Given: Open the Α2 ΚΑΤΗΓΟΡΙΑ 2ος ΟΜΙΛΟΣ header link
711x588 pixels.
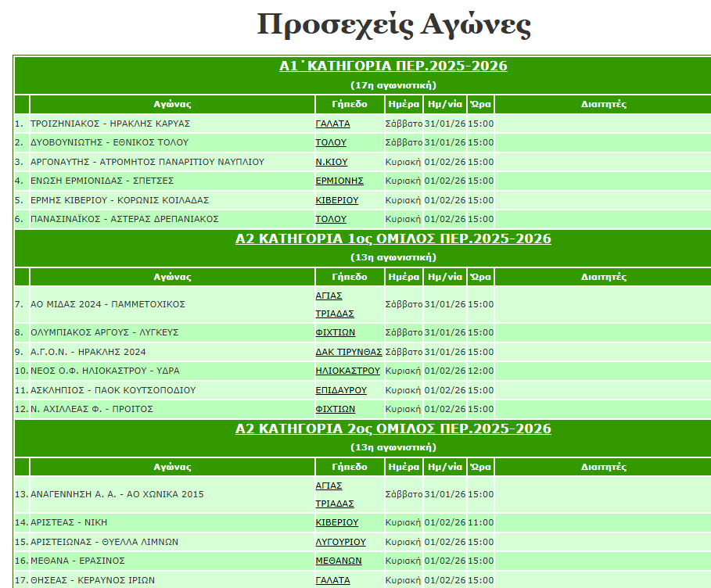Looking at the screenshot, I should point(393,428).
